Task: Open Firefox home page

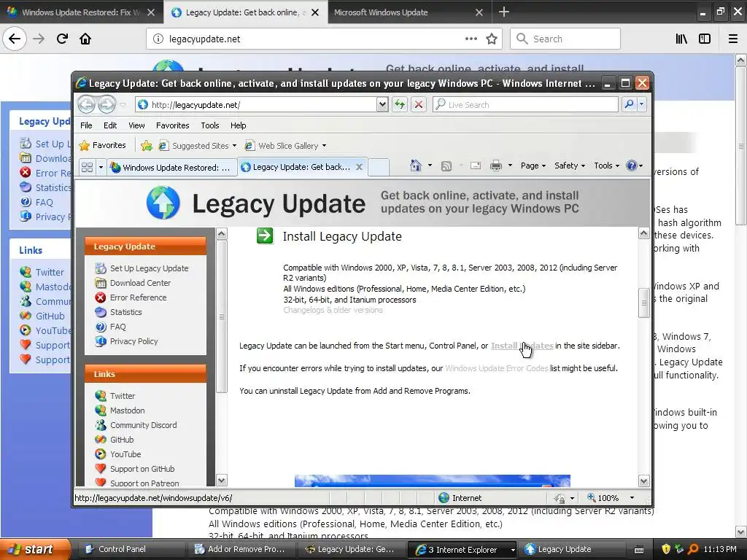Action: coord(85,39)
